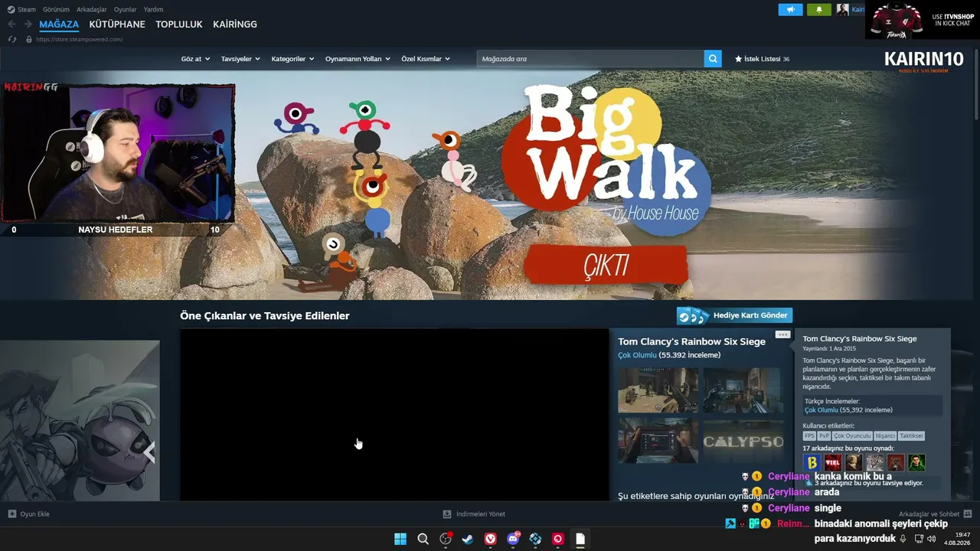Open the yellow B friend avatar
This screenshot has width=980, height=551.
tap(812, 462)
